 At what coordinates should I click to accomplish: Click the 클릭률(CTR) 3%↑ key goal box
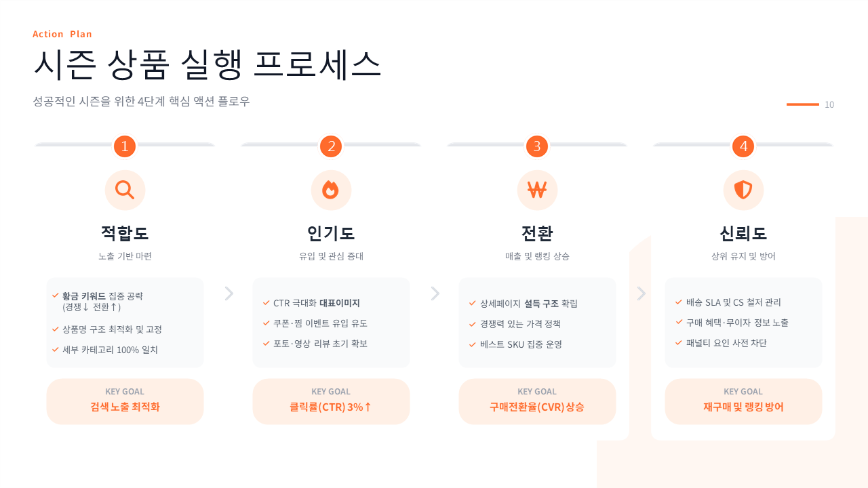click(331, 401)
